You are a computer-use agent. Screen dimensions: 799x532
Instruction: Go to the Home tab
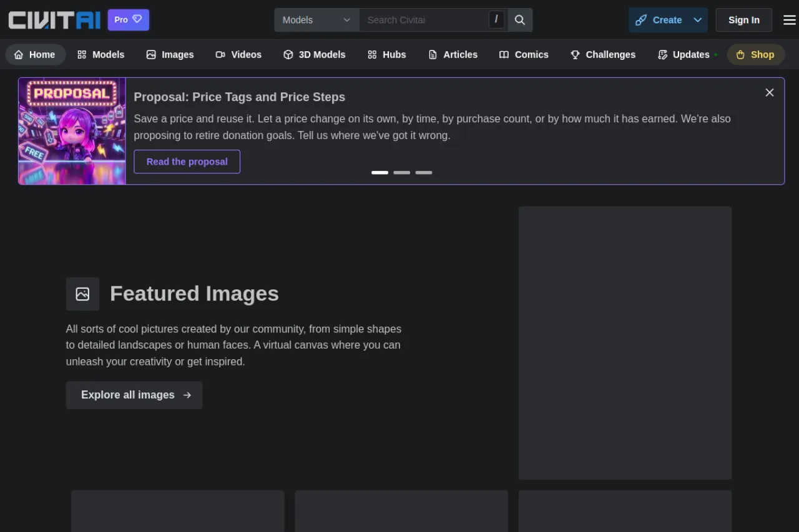[x=35, y=55]
